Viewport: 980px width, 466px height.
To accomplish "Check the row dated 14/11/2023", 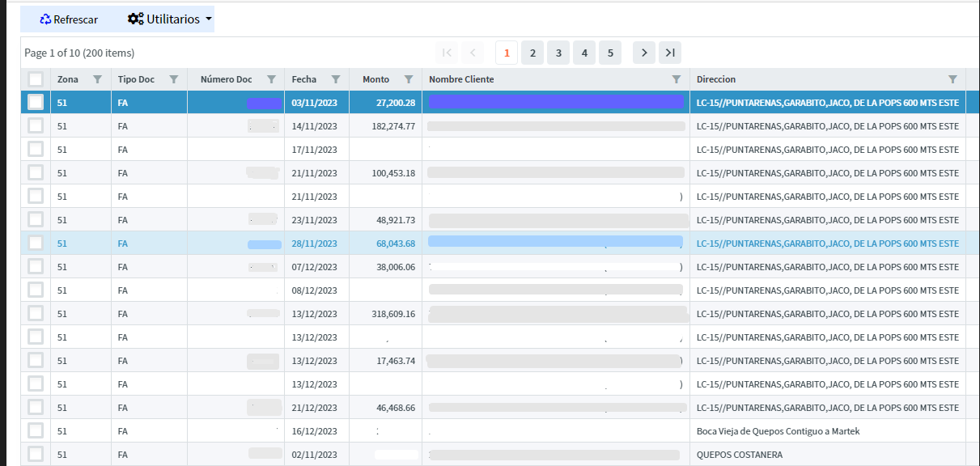I will 36,125.
